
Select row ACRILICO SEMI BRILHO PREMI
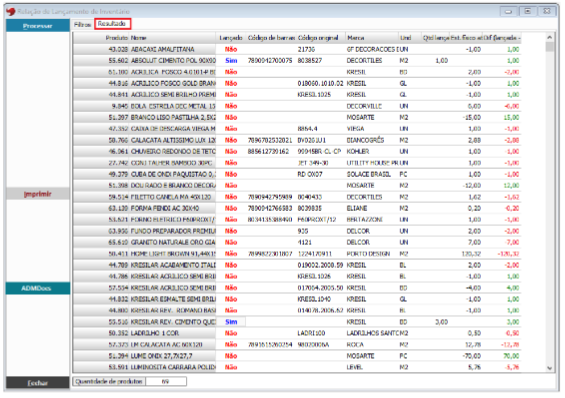[x=297, y=95]
